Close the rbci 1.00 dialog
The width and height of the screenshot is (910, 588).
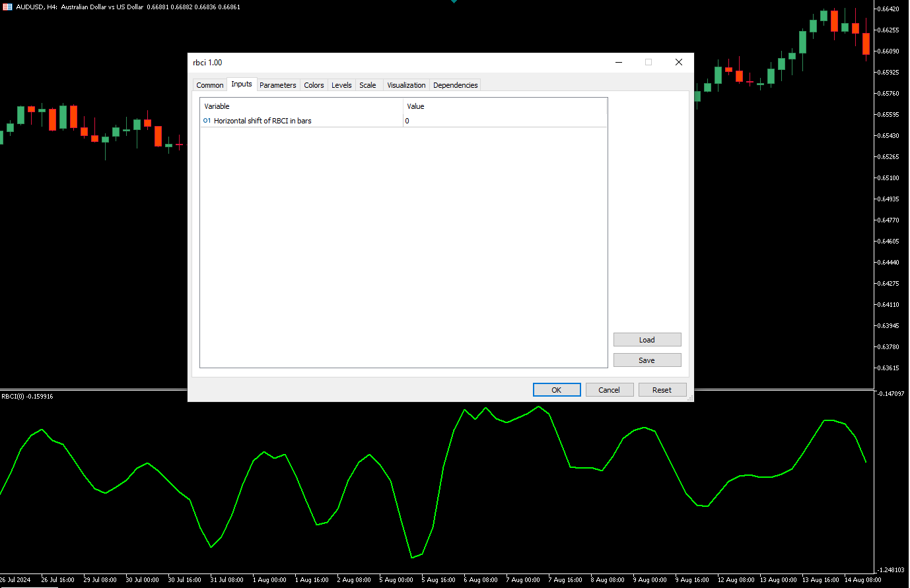[x=679, y=62]
